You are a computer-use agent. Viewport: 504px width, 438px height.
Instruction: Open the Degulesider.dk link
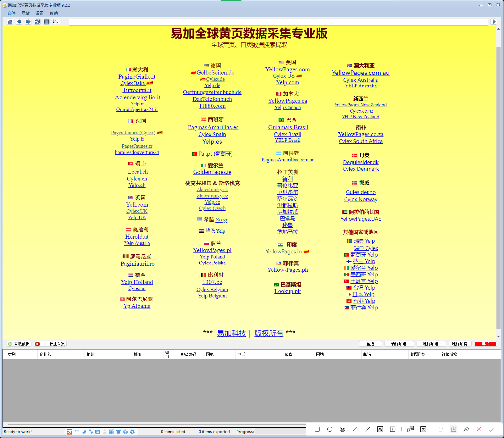tap(361, 162)
